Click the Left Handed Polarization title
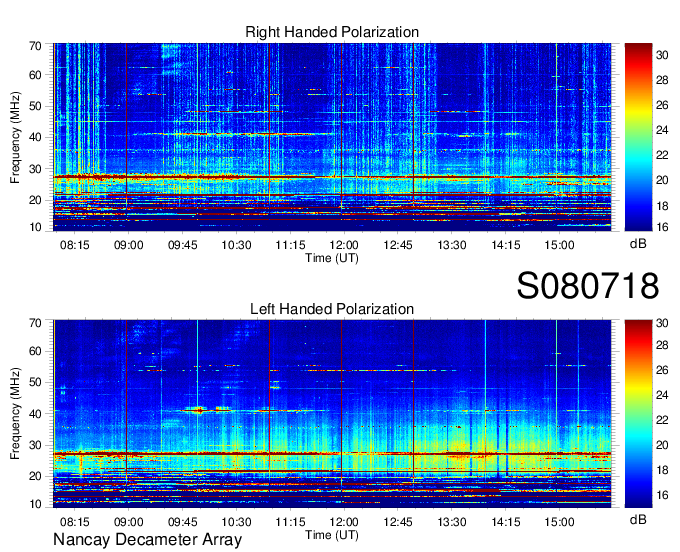Screen dimensions: 680x552 point(332,309)
